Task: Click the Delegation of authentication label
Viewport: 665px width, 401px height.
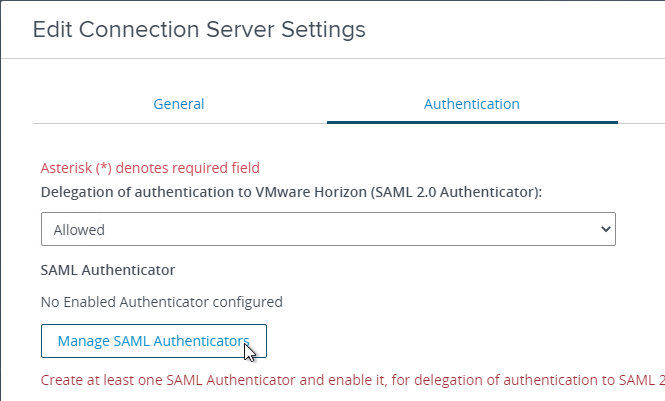Action: point(291,192)
